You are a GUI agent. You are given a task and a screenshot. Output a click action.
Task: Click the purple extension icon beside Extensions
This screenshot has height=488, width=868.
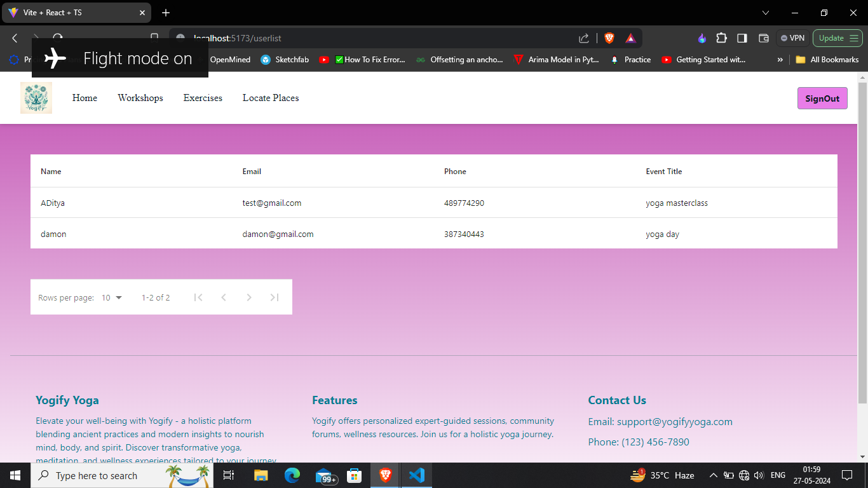point(702,38)
